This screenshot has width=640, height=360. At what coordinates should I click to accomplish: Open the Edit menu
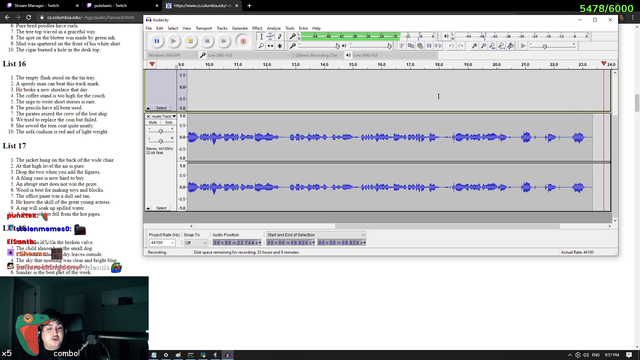pyautogui.click(x=159, y=28)
